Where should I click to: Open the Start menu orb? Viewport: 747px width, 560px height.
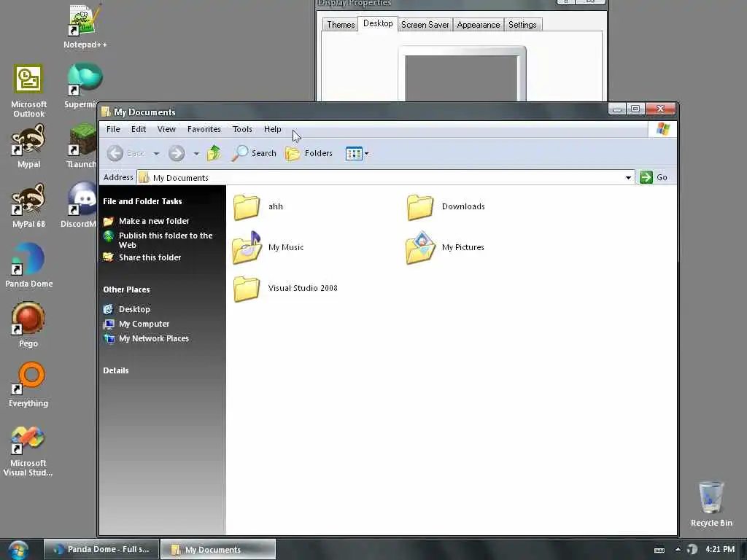pos(18,550)
